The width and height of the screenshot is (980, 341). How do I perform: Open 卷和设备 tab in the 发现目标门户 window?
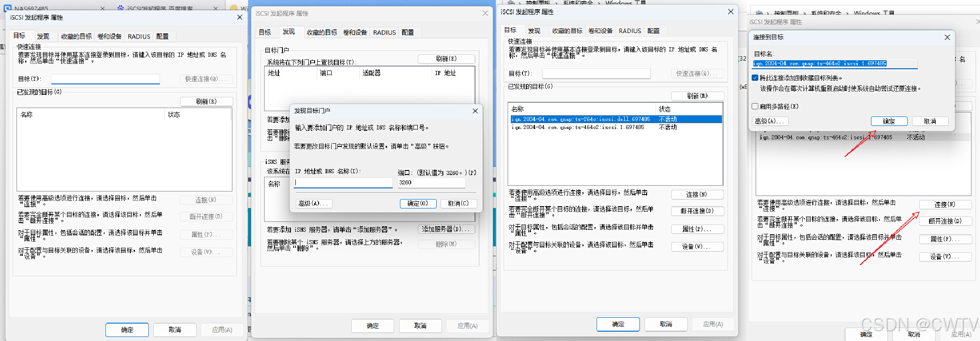pos(355,33)
